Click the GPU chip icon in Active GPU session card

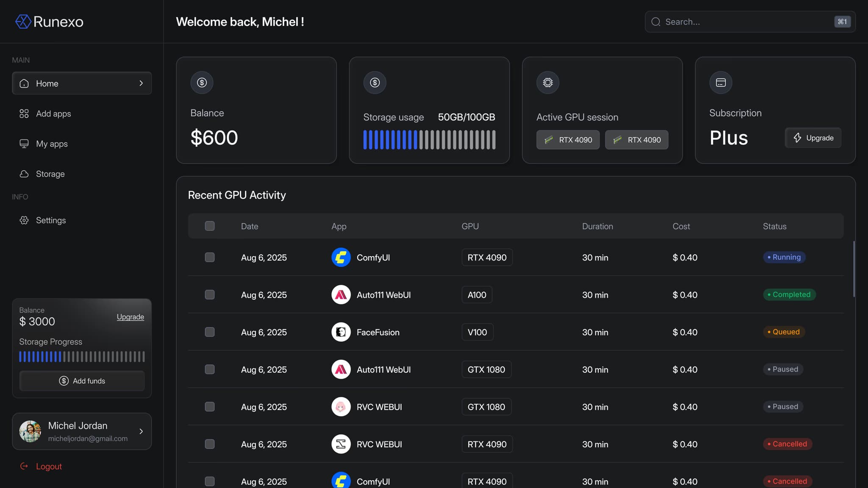(x=548, y=83)
